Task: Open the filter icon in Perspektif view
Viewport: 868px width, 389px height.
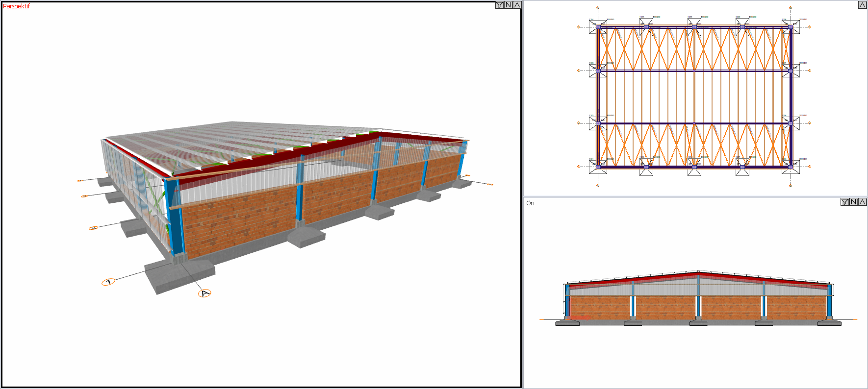Action: [500, 5]
